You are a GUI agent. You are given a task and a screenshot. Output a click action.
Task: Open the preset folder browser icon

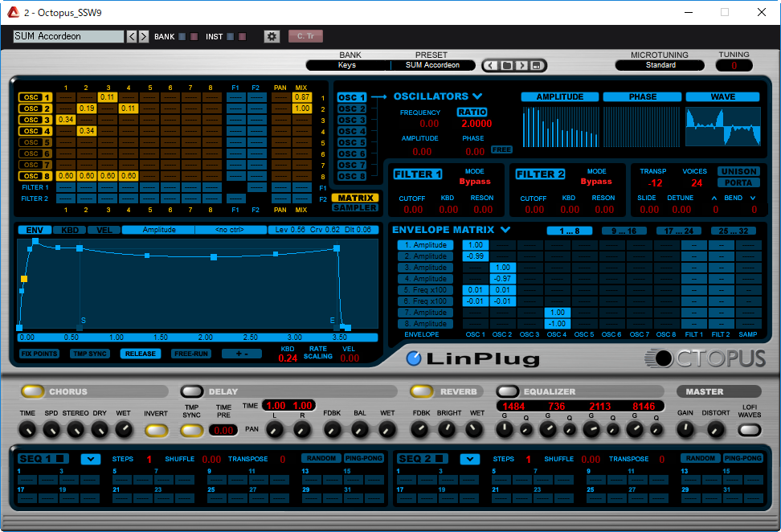(506, 65)
